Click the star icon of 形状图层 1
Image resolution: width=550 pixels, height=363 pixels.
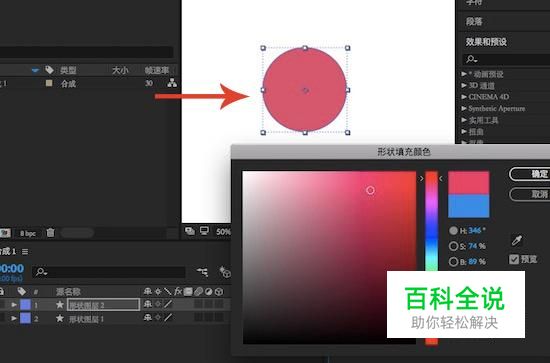(x=60, y=318)
